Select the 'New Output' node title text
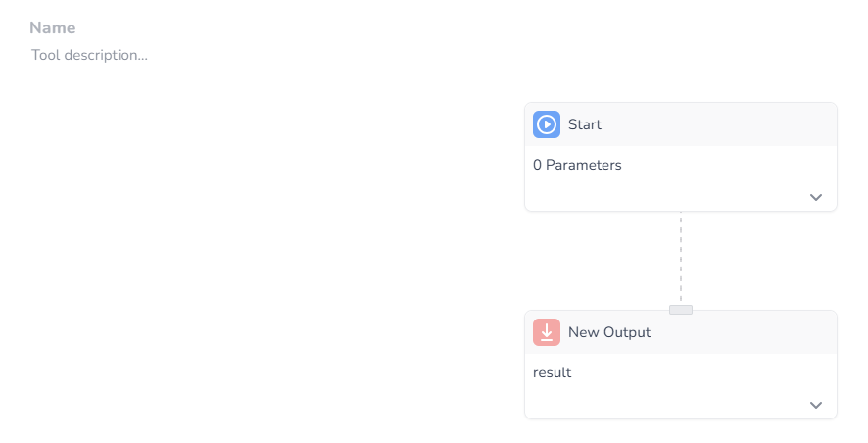This screenshot has width=868, height=443. (x=609, y=332)
